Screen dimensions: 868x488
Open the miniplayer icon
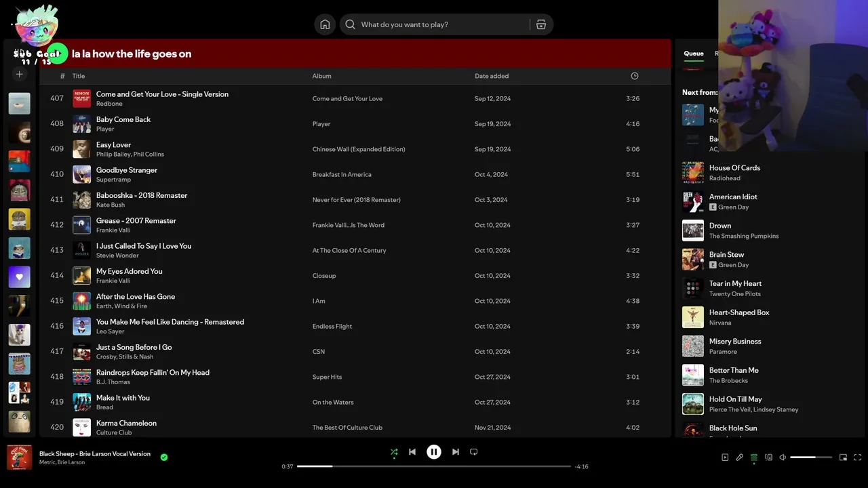click(x=843, y=457)
